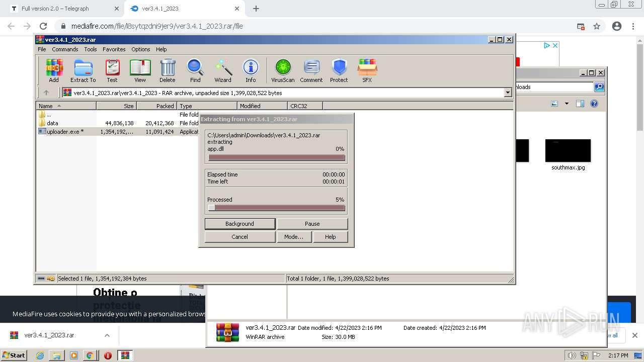The image size is (644, 362).
Task: Expand download options chevron for ver3.4.1_2023.rar
Action: [x=107, y=335]
